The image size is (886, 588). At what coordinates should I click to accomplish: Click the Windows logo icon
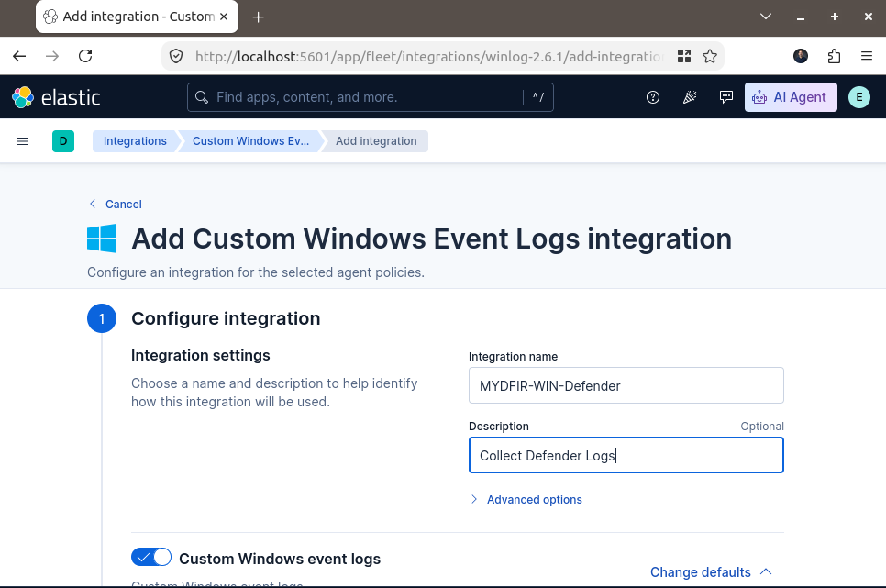pos(102,238)
